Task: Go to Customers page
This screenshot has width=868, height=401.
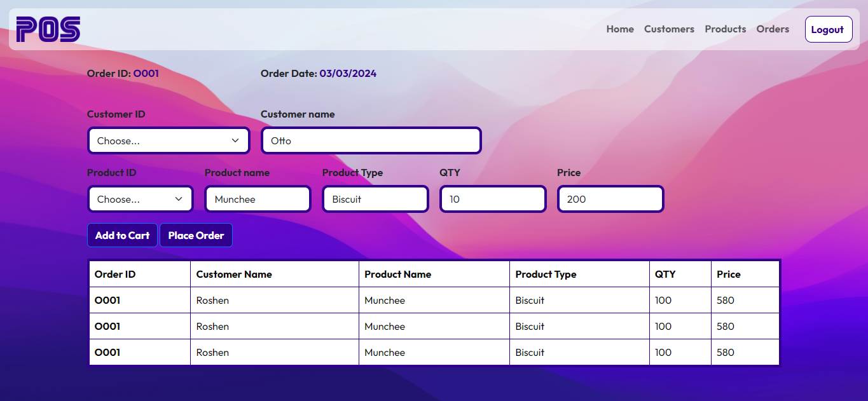Action: [669, 29]
